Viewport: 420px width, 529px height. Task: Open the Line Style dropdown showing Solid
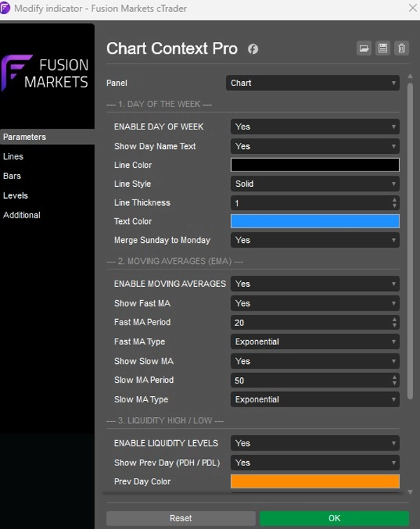[x=315, y=184]
